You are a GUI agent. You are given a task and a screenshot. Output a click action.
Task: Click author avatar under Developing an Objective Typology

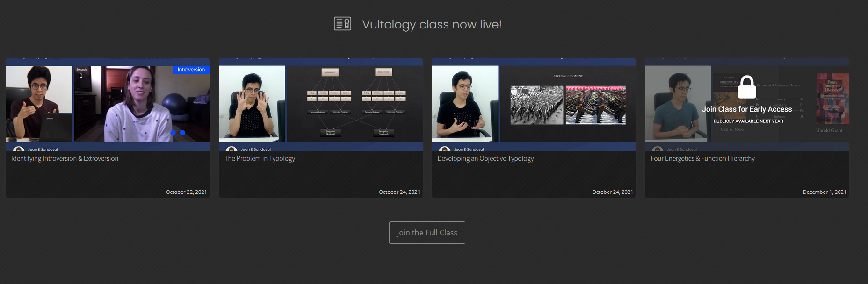[x=445, y=149]
